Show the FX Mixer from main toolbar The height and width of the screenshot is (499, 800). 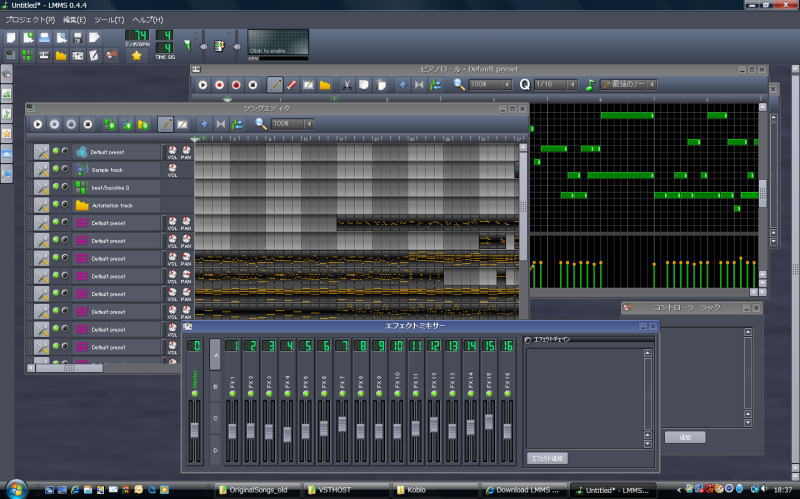click(78, 55)
